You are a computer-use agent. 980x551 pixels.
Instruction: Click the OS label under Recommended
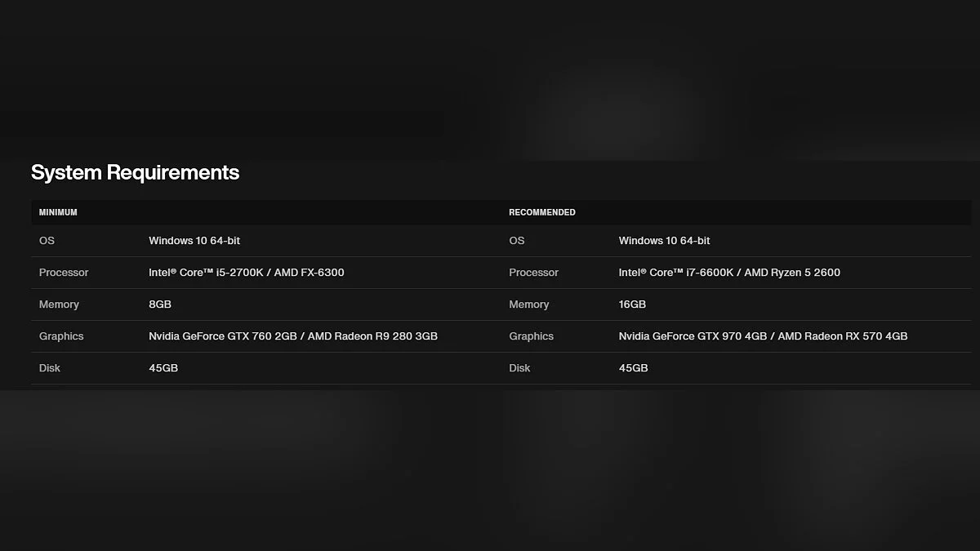517,241
